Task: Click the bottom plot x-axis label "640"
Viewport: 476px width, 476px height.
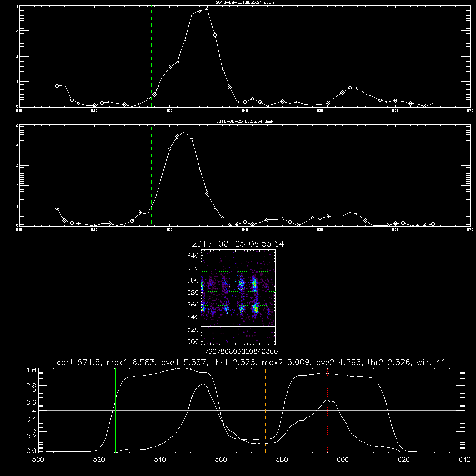Action: point(465,460)
